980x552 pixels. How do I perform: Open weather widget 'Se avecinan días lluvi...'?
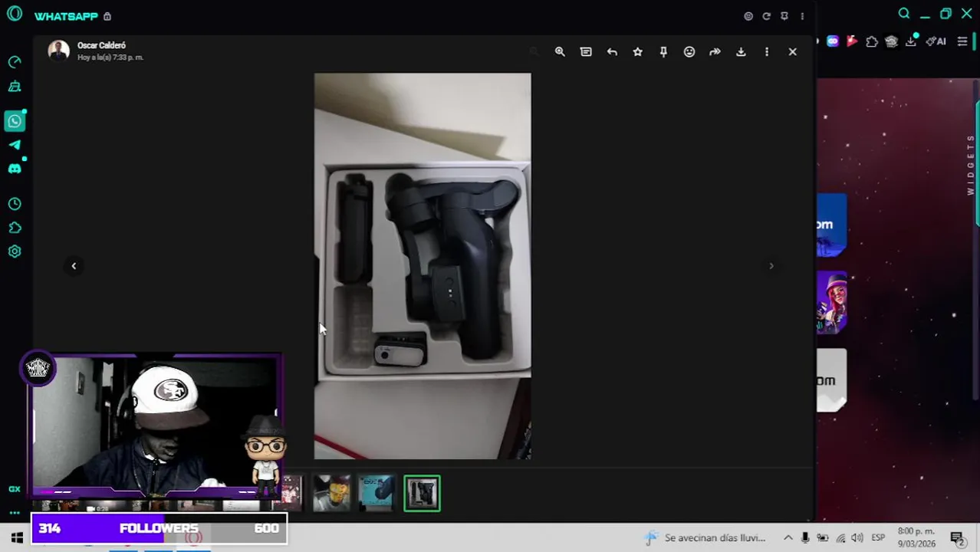click(705, 537)
